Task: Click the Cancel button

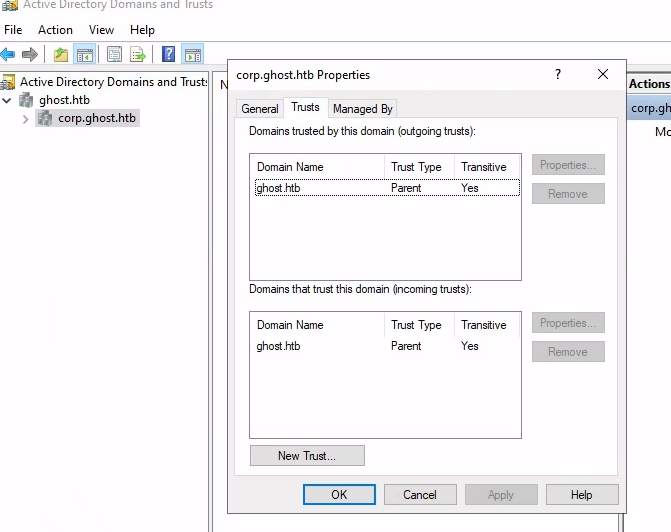Action: pos(420,495)
